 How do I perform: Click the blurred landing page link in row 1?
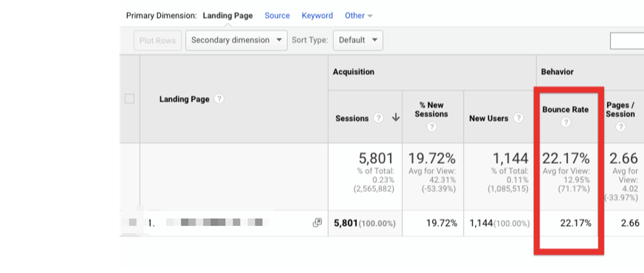[218, 222]
